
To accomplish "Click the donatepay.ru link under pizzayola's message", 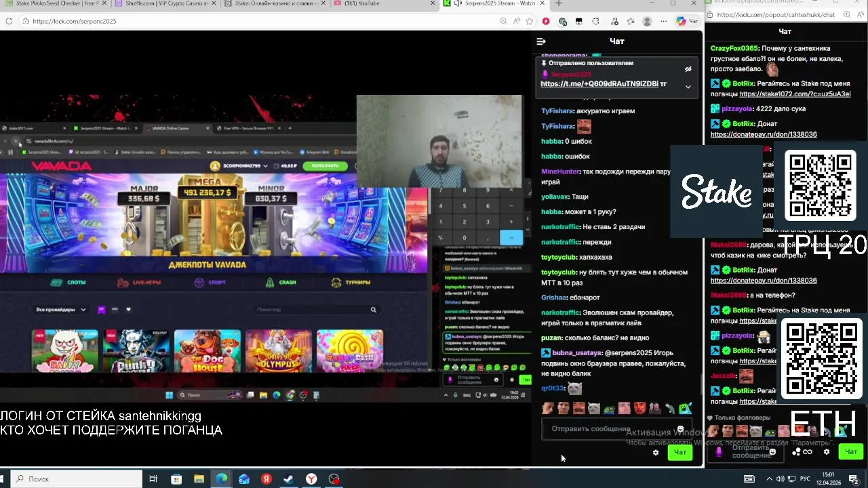I will pyautogui.click(x=764, y=134).
